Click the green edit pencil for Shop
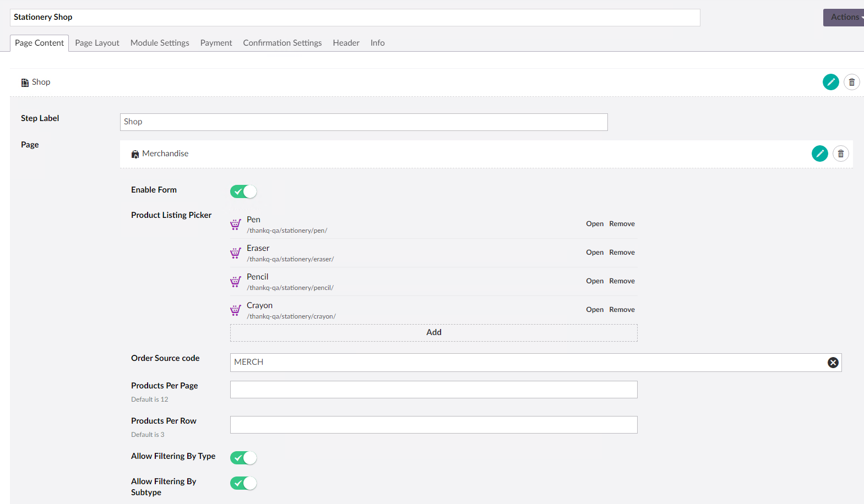Image resolution: width=864 pixels, height=504 pixels. coord(830,82)
